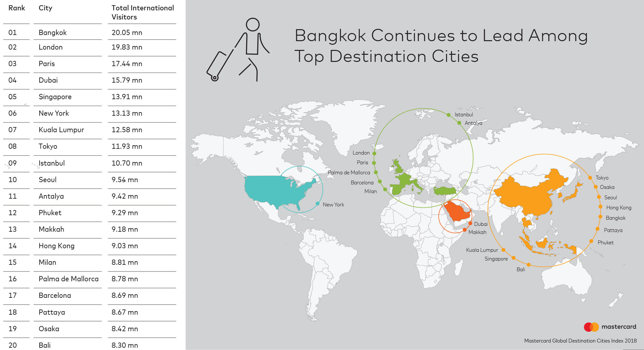
Task: Click Total International Visitors column header
Action: 142,12
